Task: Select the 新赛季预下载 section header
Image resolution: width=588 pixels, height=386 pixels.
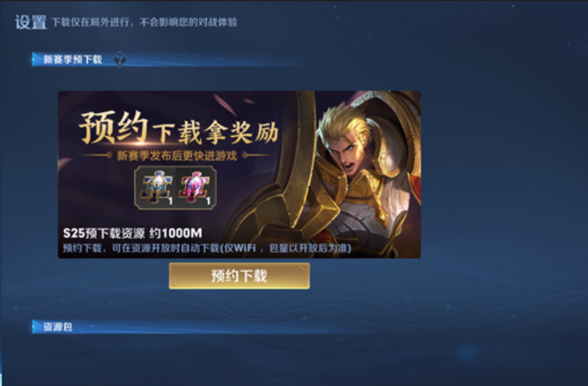Action: click(x=73, y=59)
